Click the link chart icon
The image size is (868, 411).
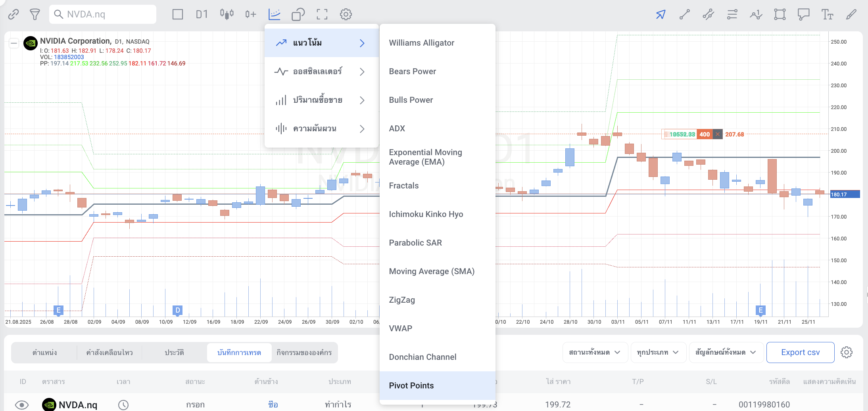pyautogui.click(x=13, y=15)
